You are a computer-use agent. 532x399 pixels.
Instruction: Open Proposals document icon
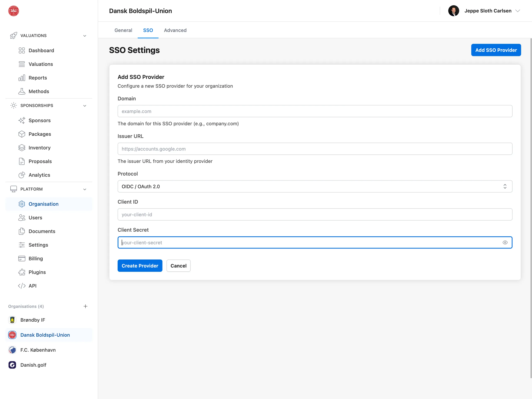click(22, 161)
